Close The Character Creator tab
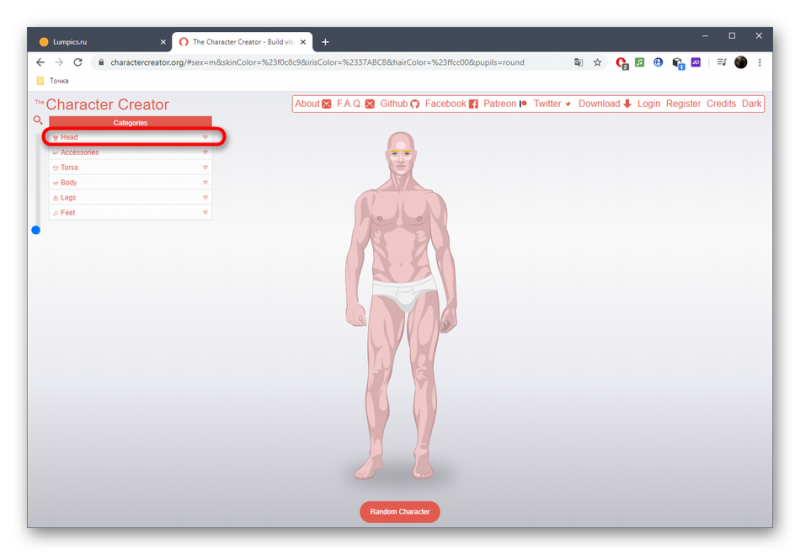The width and height of the screenshot is (800, 555). coord(303,42)
